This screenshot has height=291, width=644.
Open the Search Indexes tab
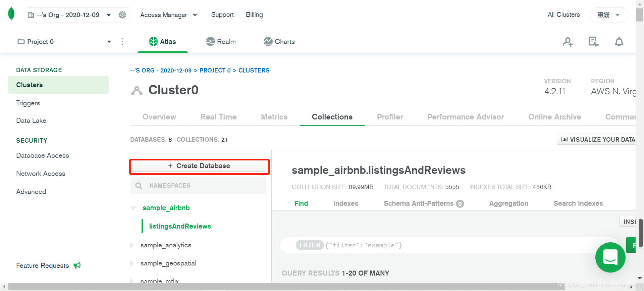coord(578,203)
